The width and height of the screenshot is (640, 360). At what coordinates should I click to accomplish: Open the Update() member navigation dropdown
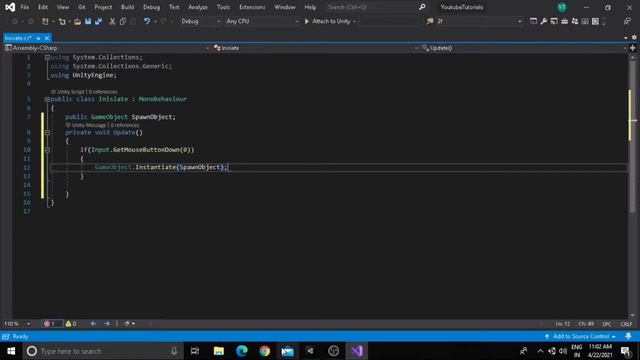click(x=524, y=48)
